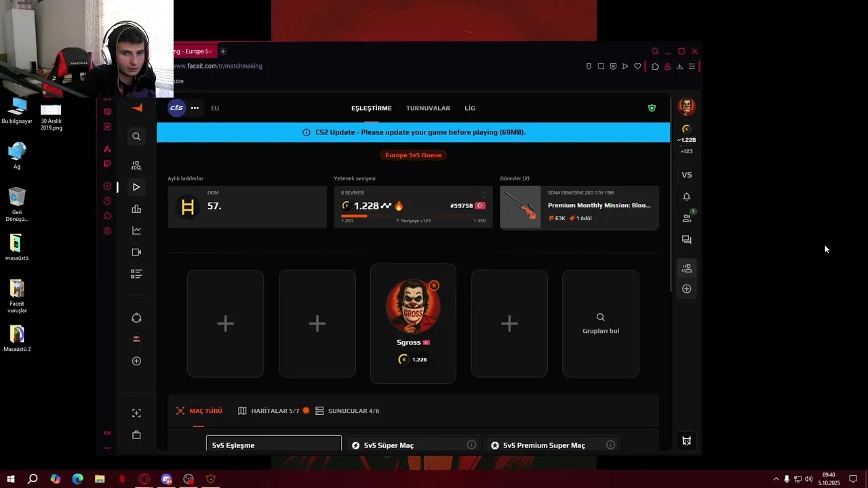
Task: Switch to the LİG tab
Action: click(x=470, y=108)
